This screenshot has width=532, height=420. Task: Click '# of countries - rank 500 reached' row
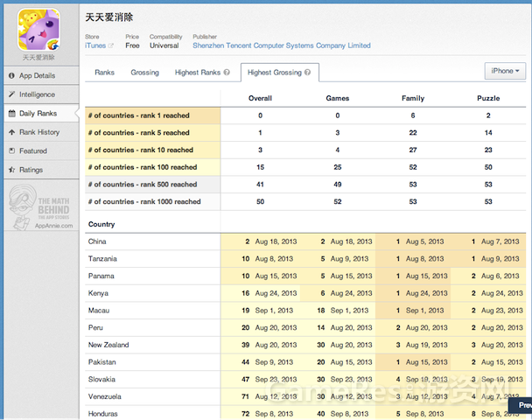tap(305, 185)
